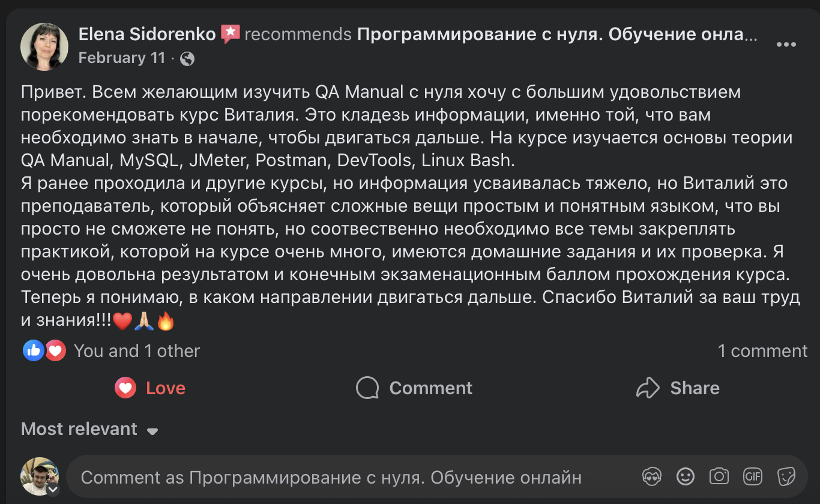Screen dimensions: 820x504
Task: Click the avatar sticker icon in the comment box
Action: (x=652, y=476)
